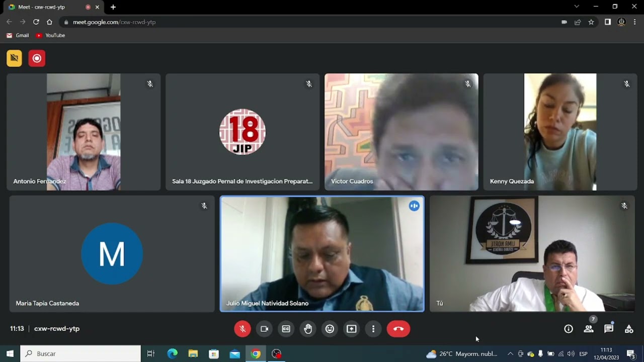Toggle closed captions in the call

[286, 329]
